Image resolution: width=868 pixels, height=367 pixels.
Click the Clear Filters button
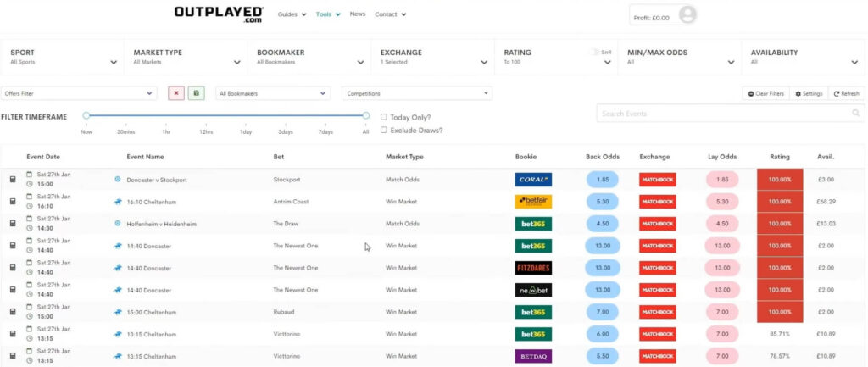(x=765, y=93)
